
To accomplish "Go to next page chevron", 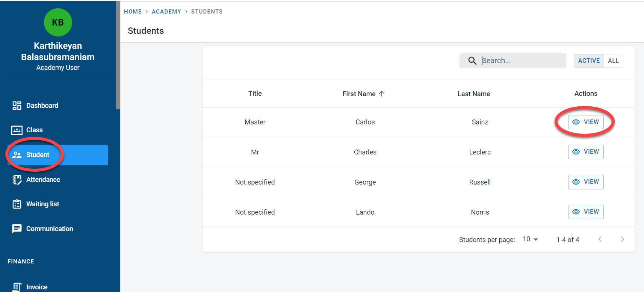I will pyautogui.click(x=622, y=239).
